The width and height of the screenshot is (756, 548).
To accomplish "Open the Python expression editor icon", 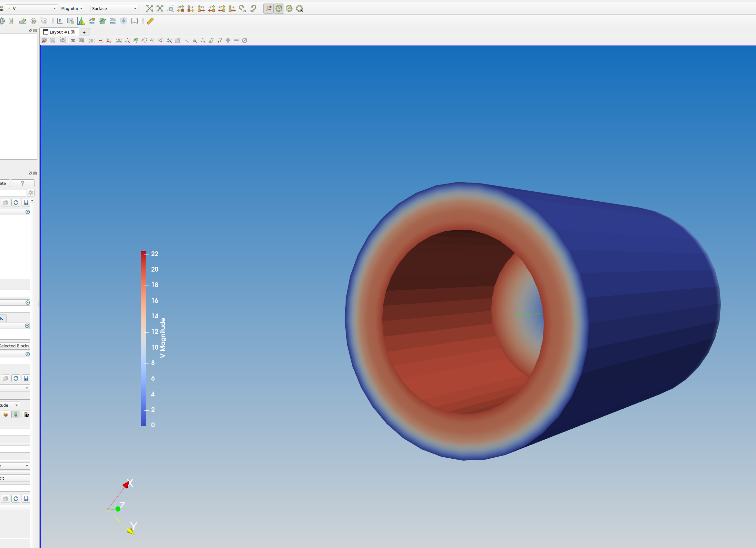I will click(x=135, y=21).
